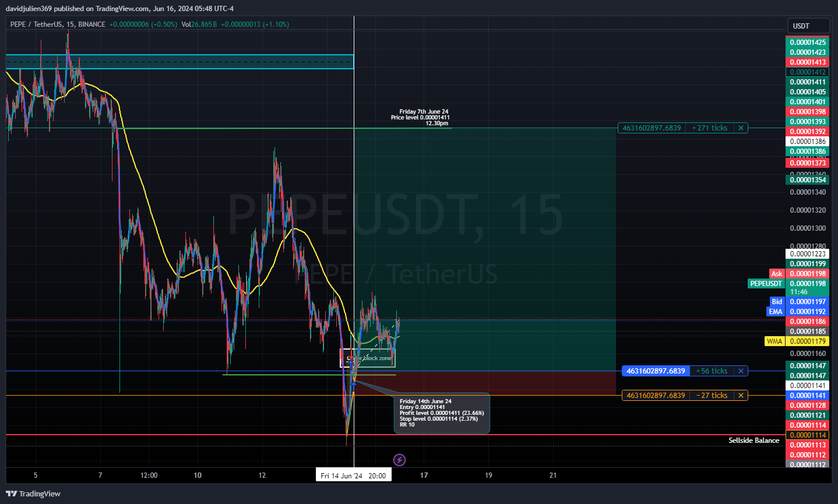Viewport: 838px width, 504px height.
Task: Select green quantity label on +271 ticks line
Action: click(x=652, y=128)
